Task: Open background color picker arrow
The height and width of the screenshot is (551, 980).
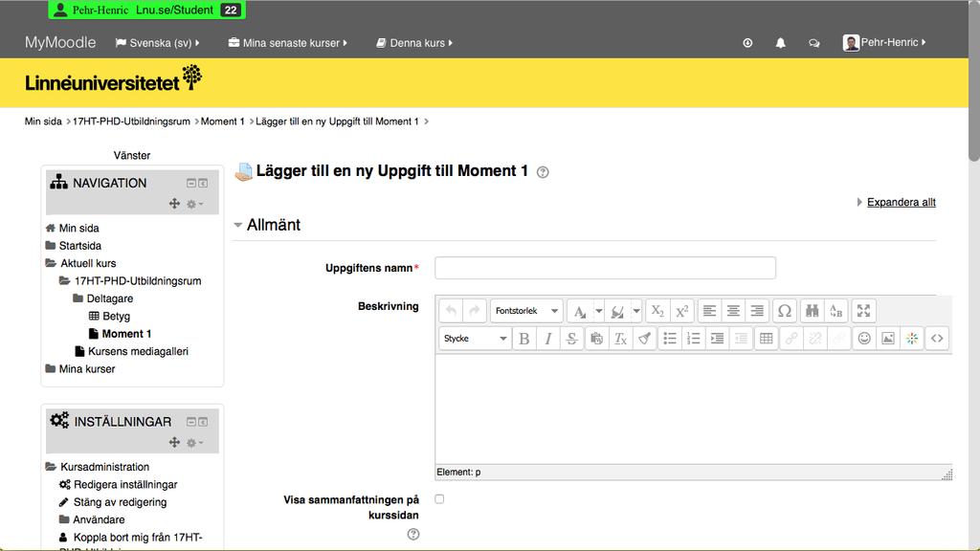Action: tap(635, 311)
